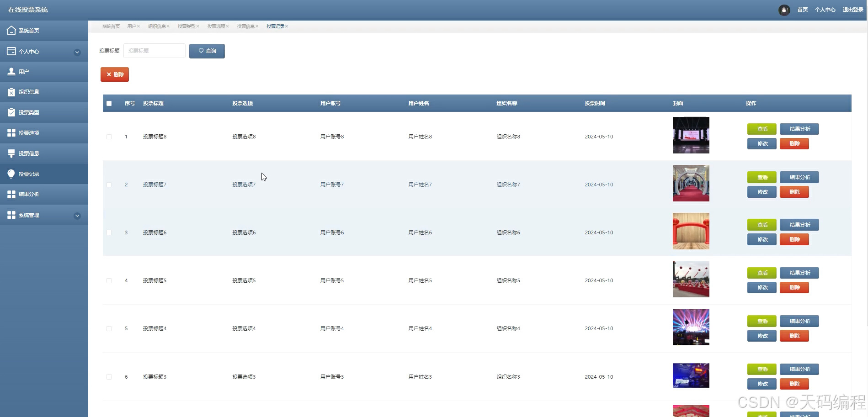Click 修改 for 投票标题7
This screenshot has width=868, height=417.
pos(762,192)
